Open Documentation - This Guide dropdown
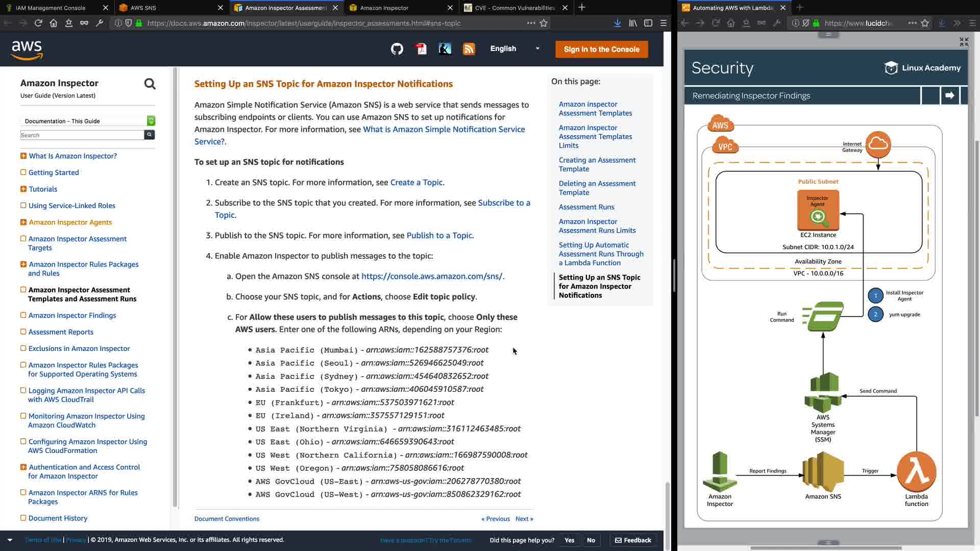 [87, 121]
